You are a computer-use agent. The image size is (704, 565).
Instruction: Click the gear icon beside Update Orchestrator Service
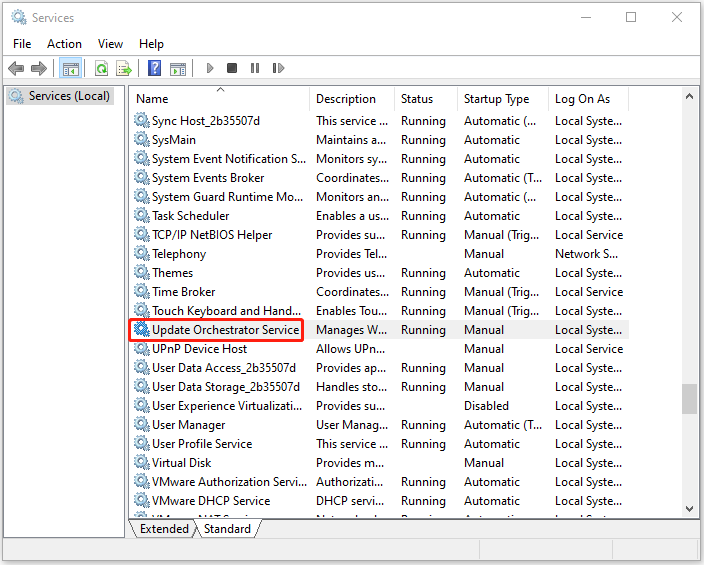coord(142,330)
